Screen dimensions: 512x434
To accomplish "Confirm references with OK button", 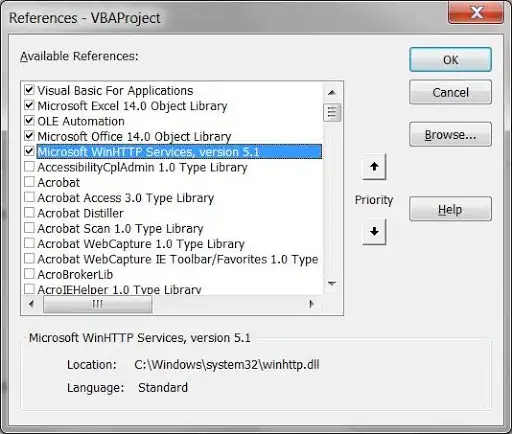I will pyautogui.click(x=450, y=60).
